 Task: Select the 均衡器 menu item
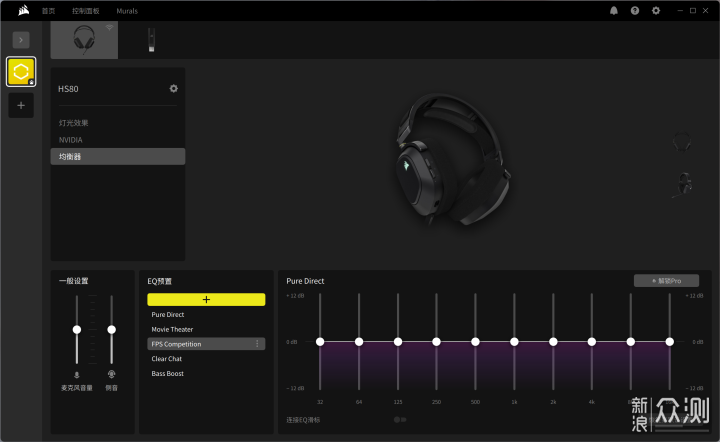pyautogui.click(x=118, y=157)
